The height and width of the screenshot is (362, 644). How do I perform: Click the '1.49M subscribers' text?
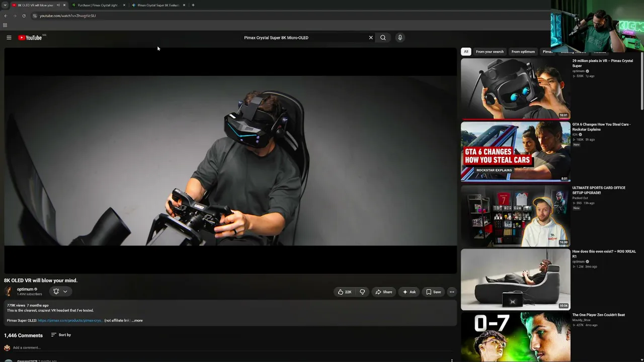point(30,294)
